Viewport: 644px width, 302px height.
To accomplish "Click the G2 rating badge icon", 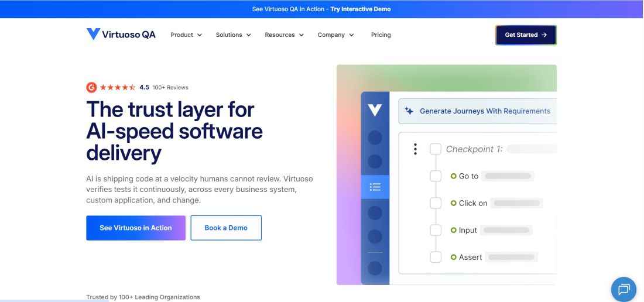I will pos(91,87).
